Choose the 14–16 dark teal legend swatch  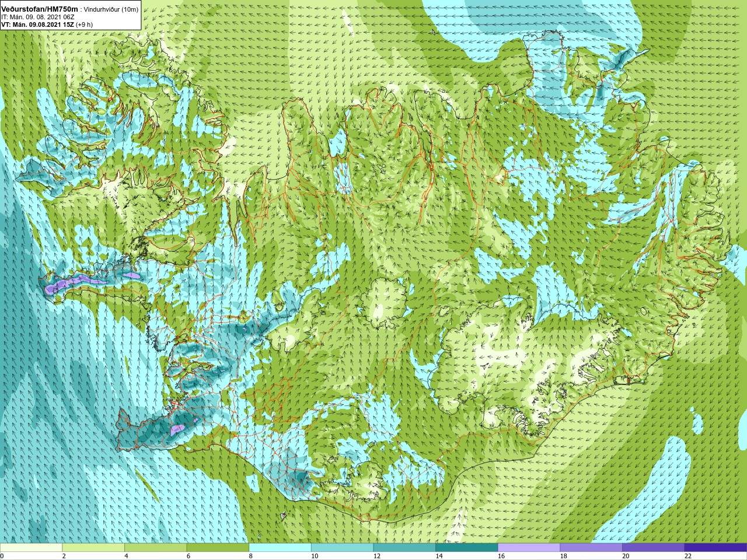point(467,548)
